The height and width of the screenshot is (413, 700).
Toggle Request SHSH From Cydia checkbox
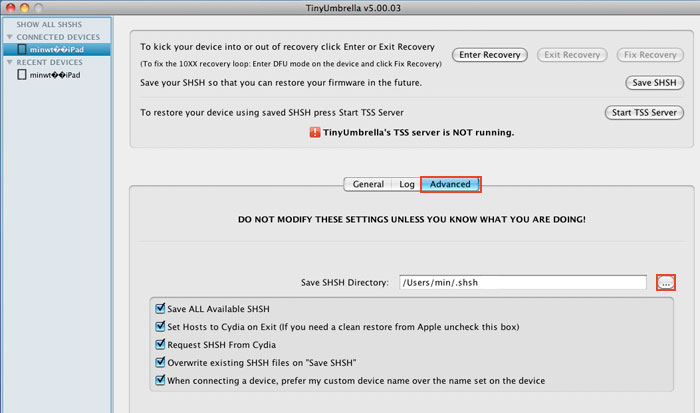pyautogui.click(x=160, y=344)
